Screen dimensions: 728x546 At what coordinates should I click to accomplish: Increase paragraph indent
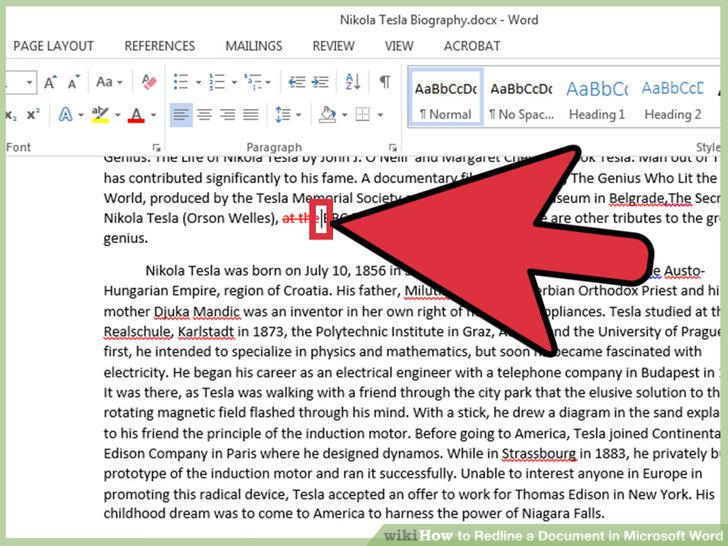[320, 82]
